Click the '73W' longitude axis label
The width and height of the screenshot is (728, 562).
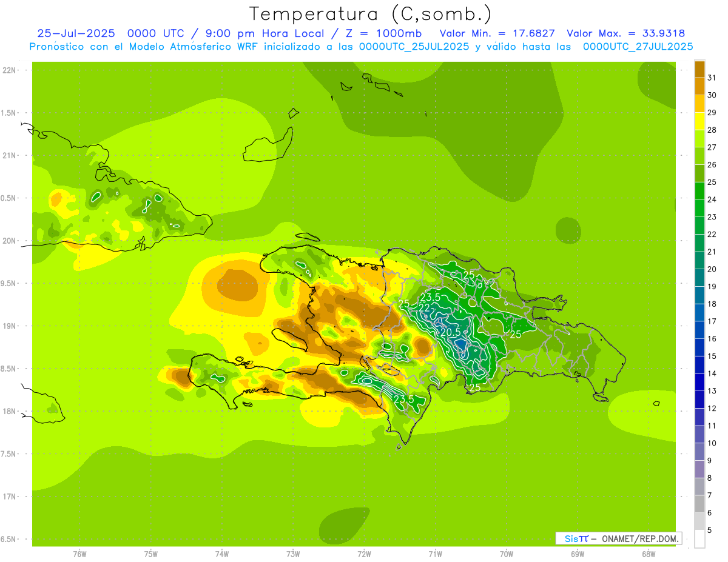pos(293,554)
